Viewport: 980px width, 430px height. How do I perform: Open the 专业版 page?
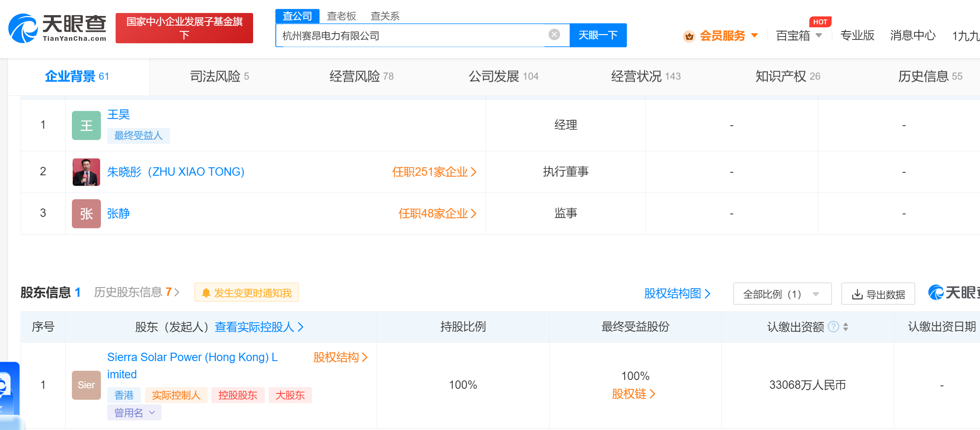coord(857,36)
